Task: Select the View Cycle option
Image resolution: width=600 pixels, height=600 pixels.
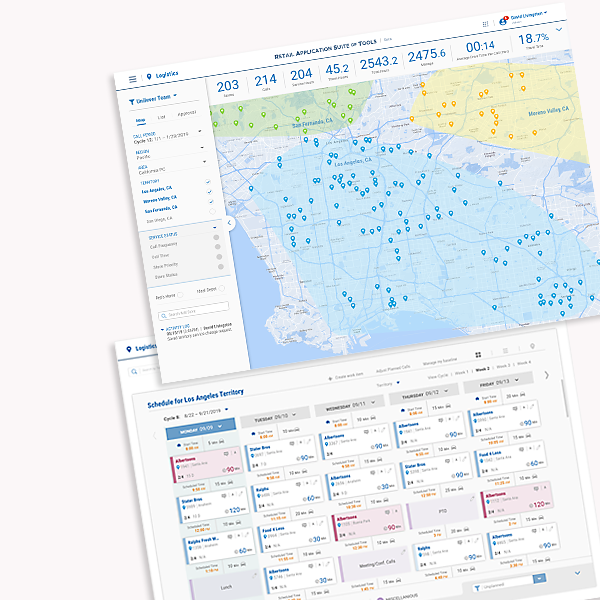Action: [438, 376]
